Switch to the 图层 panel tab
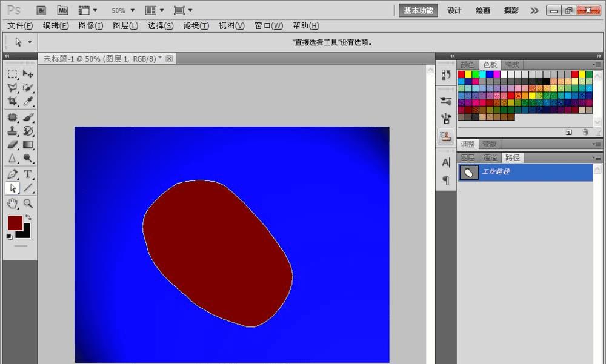606x364 pixels. tap(468, 157)
